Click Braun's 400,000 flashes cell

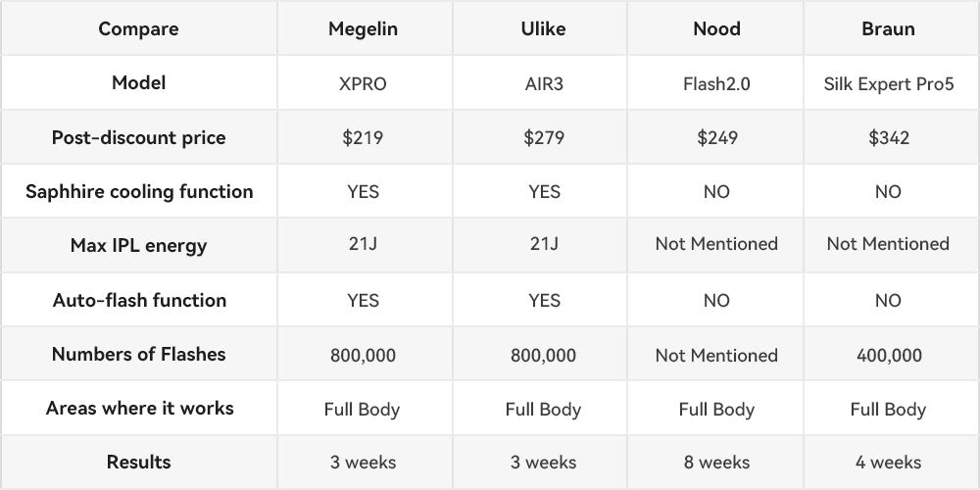click(x=888, y=356)
